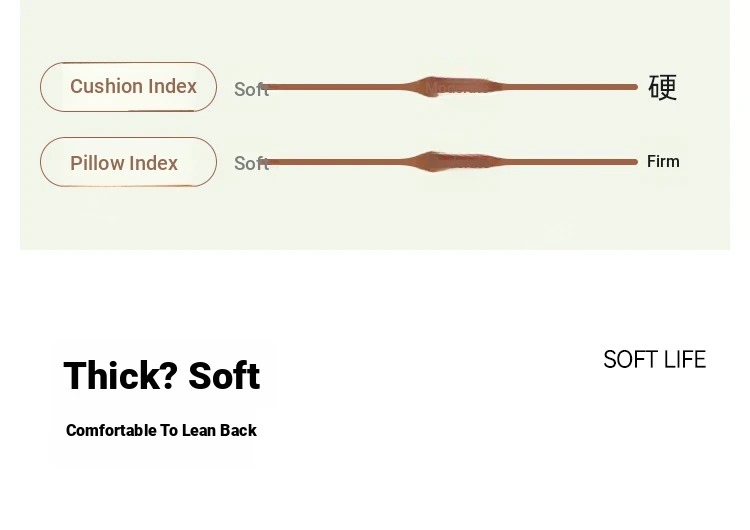This screenshot has width=750, height=530.
Task: Click the Cushion Index pill label
Action: tap(129, 87)
